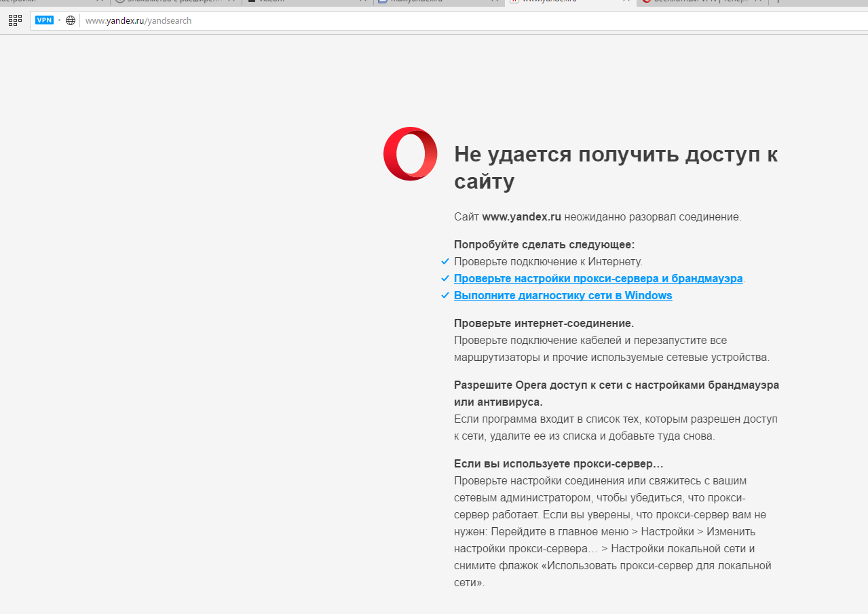The width and height of the screenshot is (868, 614).
Task: Click the line 'Сайт www.yandex.ru неожиданно разорвал соединение'
Action: point(598,217)
